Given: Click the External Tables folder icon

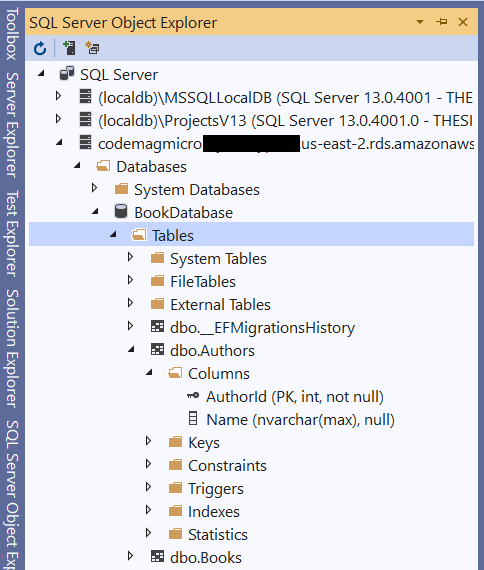Looking at the screenshot, I should [157, 304].
